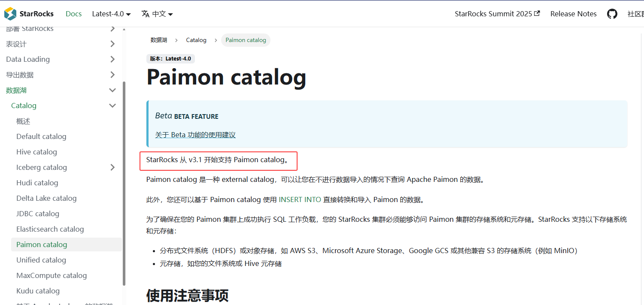Open the language switcher 中文 dropdown
This screenshot has height=305, width=644.
[157, 14]
